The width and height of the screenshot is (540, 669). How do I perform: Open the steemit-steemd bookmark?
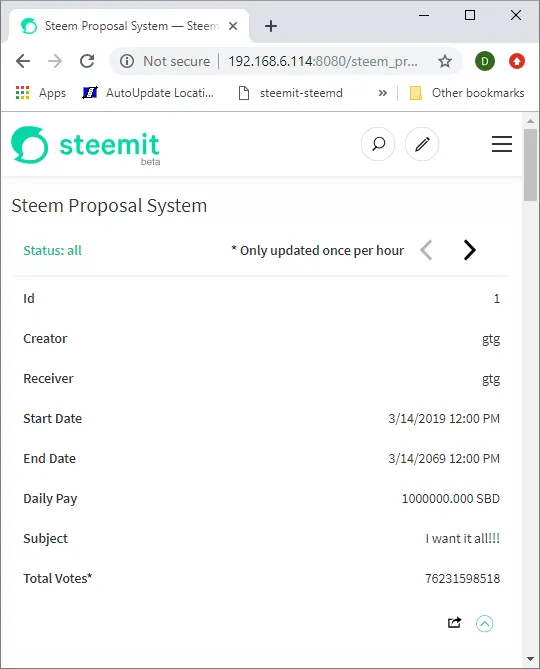[x=290, y=93]
